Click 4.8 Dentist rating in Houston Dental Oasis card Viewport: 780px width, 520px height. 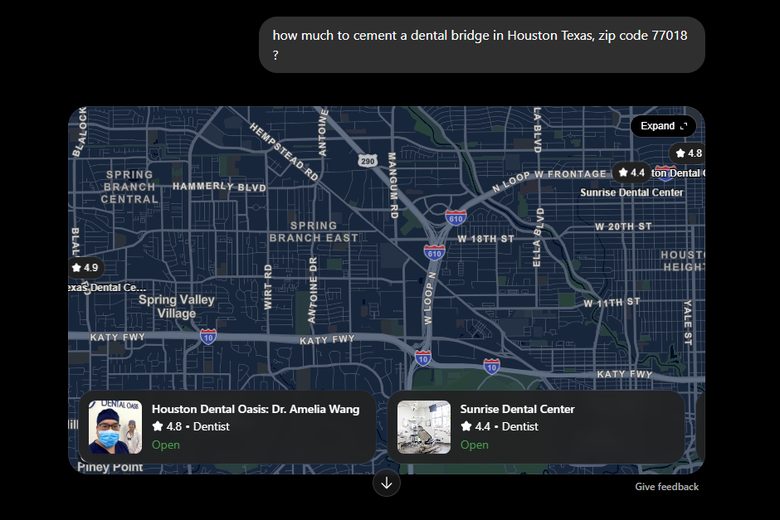click(x=191, y=426)
